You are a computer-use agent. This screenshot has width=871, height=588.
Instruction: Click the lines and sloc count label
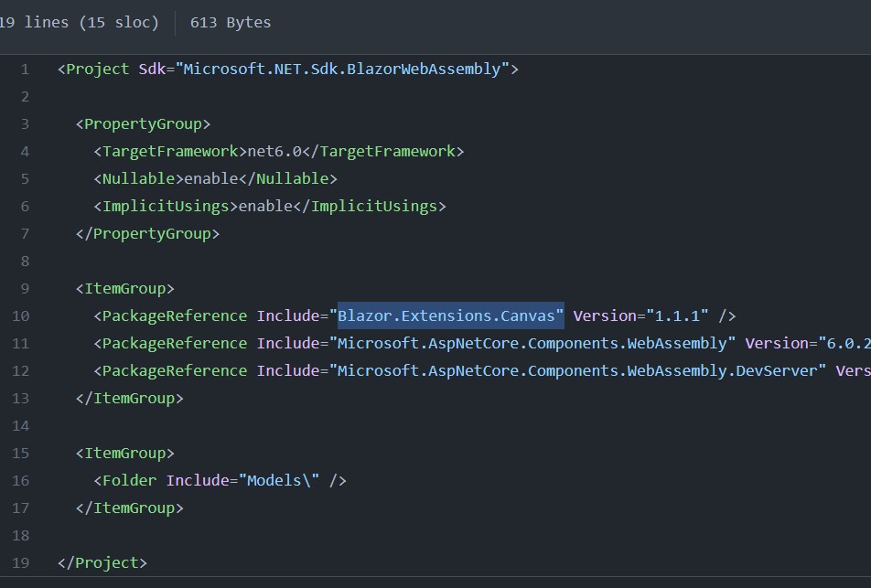(80, 23)
